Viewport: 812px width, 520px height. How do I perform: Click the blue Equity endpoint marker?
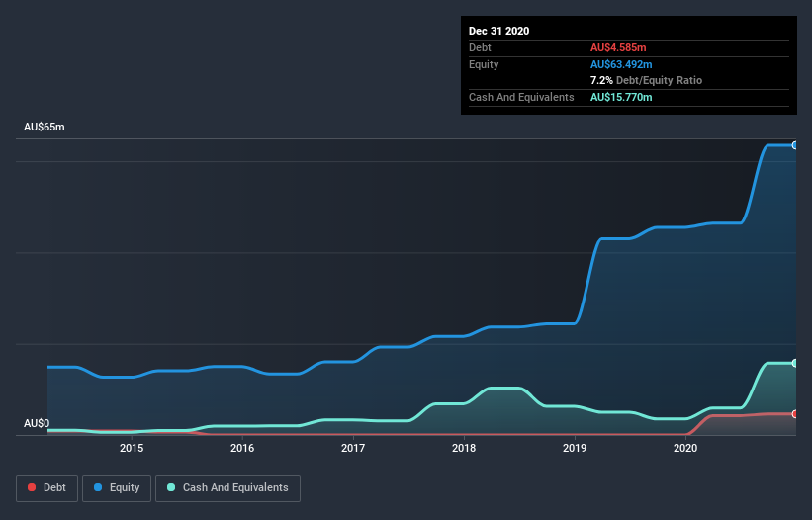point(795,145)
